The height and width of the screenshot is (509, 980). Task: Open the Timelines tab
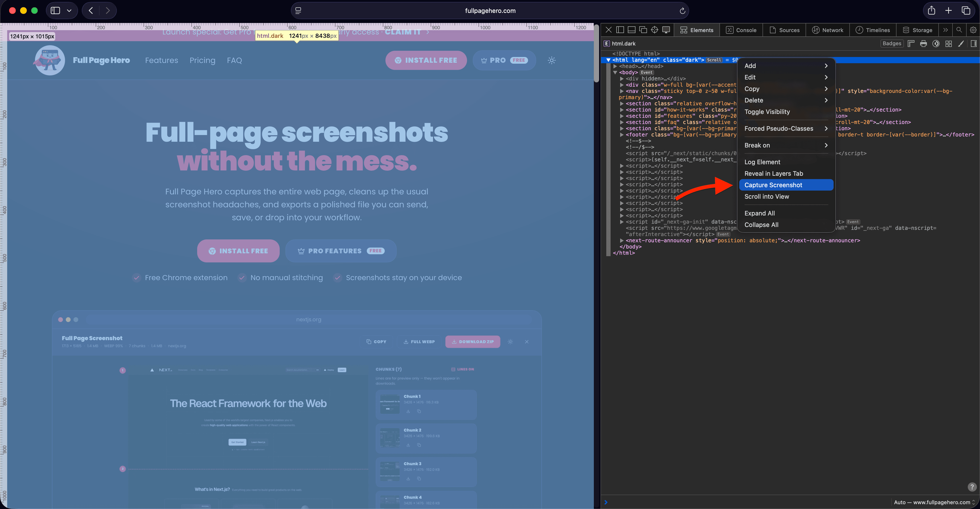873,30
